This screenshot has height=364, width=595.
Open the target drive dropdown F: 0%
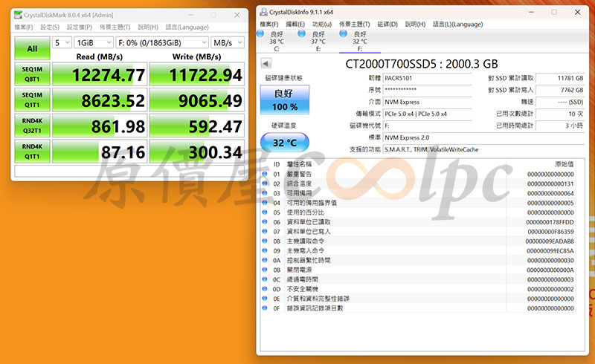pyautogui.click(x=162, y=42)
